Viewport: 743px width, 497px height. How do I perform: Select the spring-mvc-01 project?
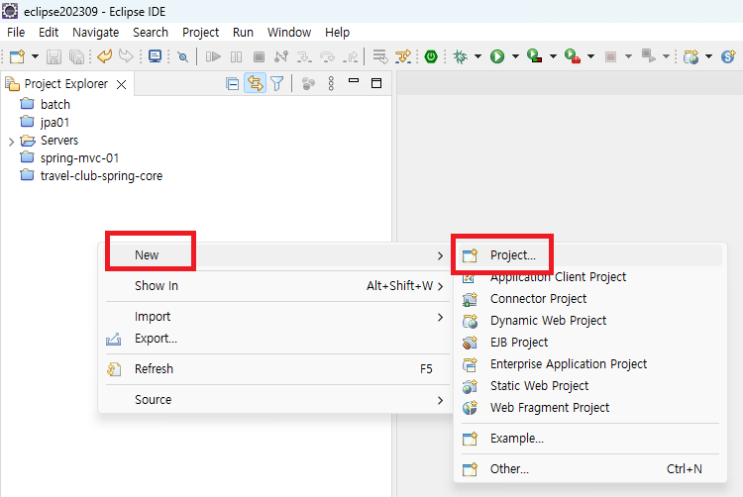80,158
